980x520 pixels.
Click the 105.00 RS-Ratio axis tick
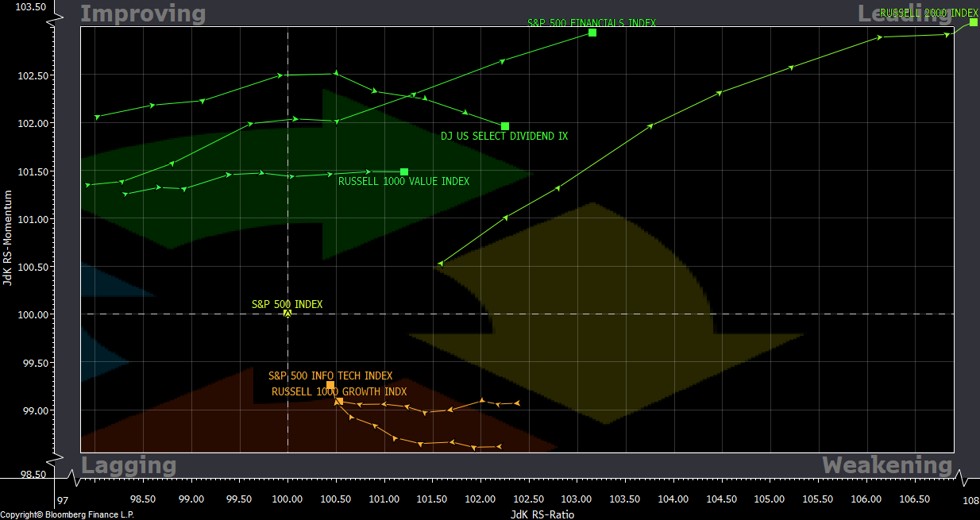(770, 500)
